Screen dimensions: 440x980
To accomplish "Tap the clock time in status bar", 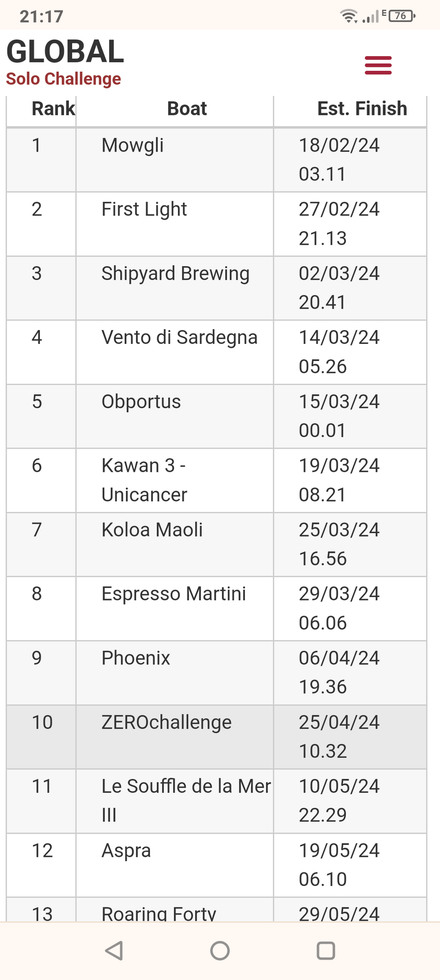I will click(x=41, y=16).
